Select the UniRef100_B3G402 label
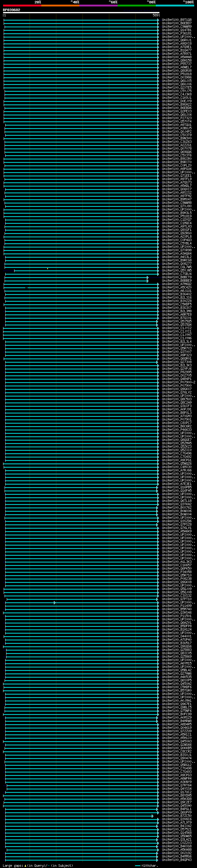Viewport: 197px width, 868px height. pyautogui.click(x=176, y=294)
